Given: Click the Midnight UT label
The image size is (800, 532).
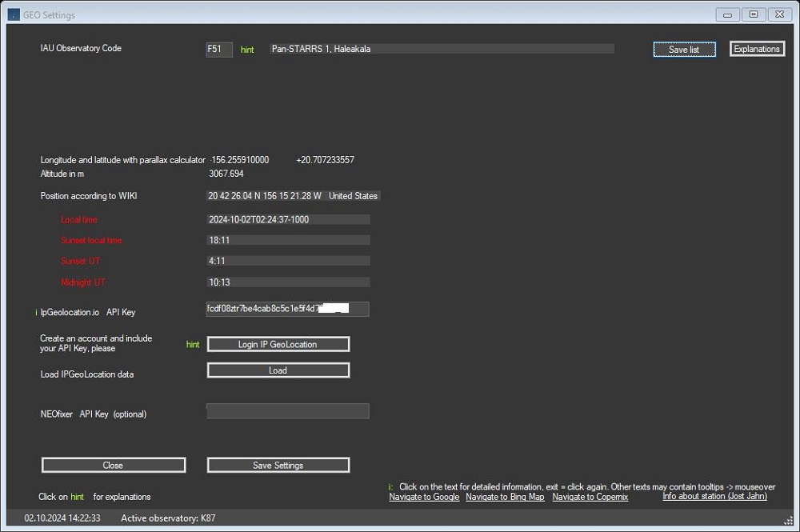Looking at the screenshot, I should [82, 282].
